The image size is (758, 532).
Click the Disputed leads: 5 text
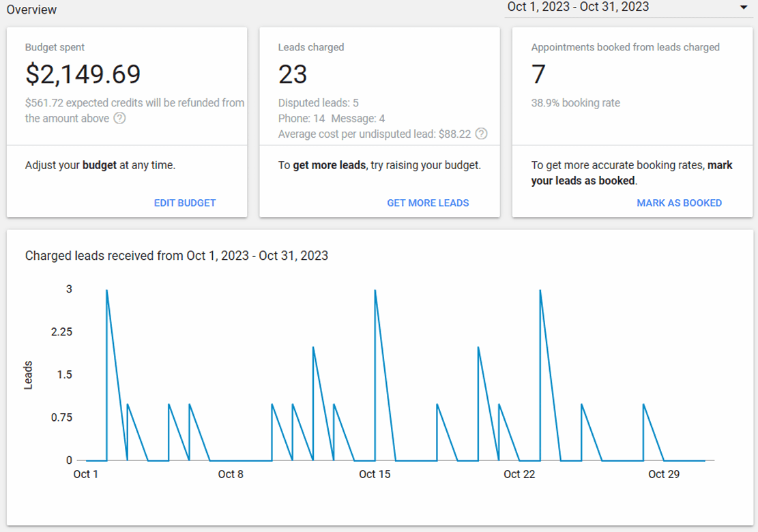coord(318,103)
